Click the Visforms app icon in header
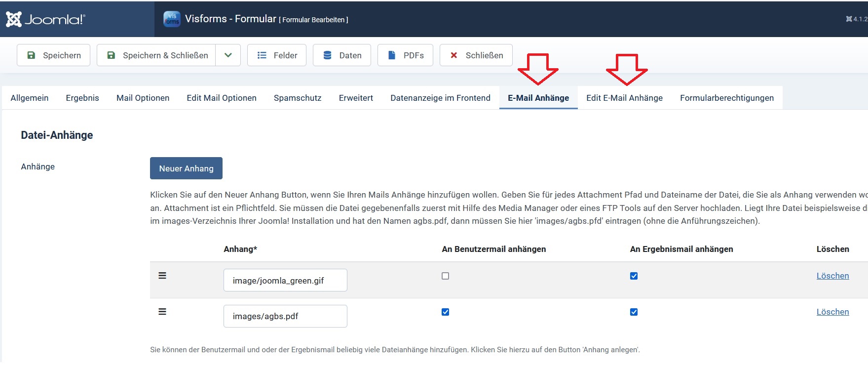The width and height of the screenshot is (868, 372). pyautogui.click(x=172, y=19)
